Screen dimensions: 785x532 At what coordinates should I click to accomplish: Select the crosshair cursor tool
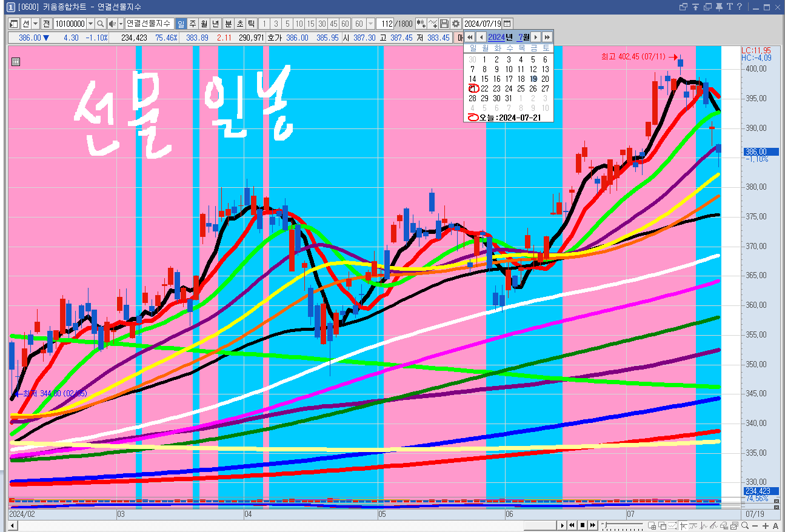683,525
